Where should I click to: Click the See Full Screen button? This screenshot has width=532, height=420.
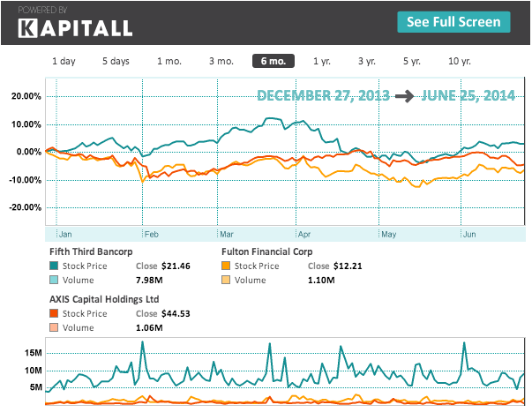click(x=453, y=22)
